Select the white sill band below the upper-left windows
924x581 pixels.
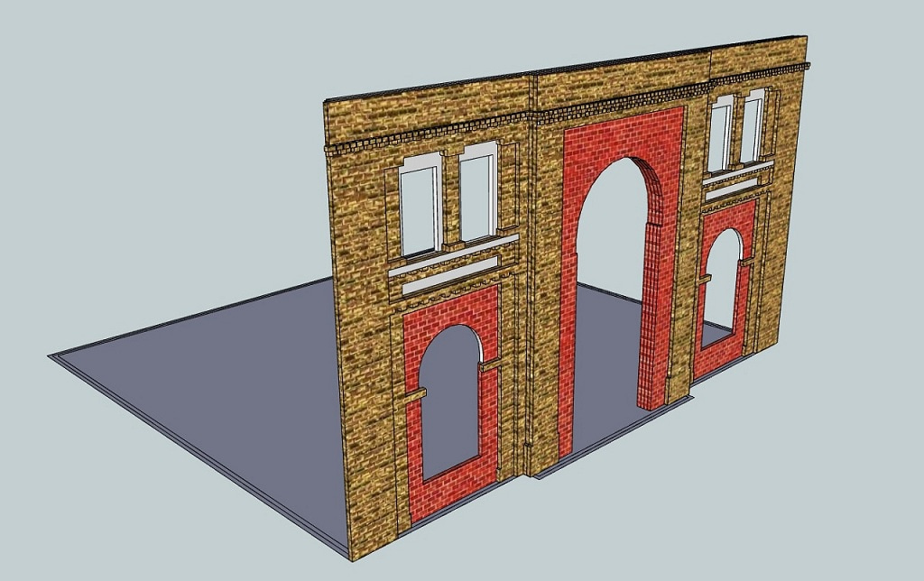[x=453, y=257]
